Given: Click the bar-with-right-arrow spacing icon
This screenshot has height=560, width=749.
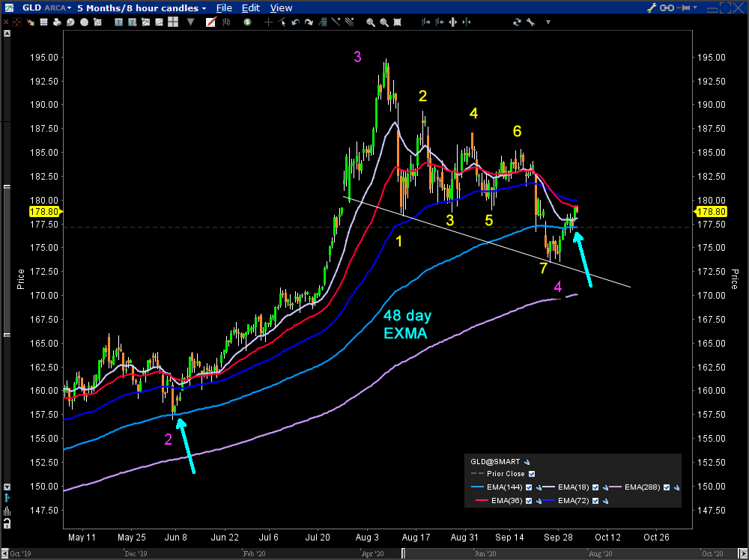Looking at the screenshot, I should click(425, 22).
